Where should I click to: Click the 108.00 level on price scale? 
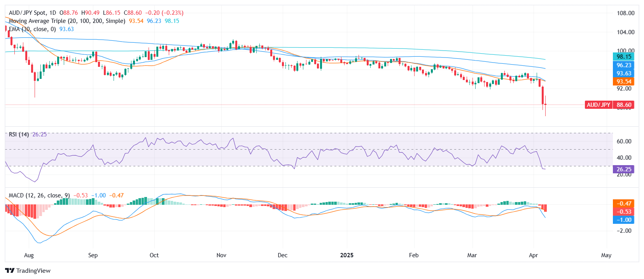coord(625,13)
